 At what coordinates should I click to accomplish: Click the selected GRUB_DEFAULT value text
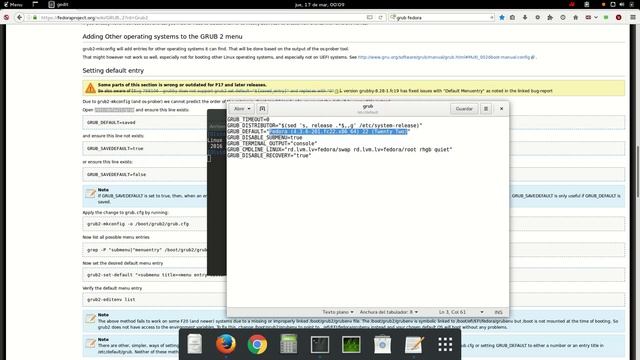point(338,131)
